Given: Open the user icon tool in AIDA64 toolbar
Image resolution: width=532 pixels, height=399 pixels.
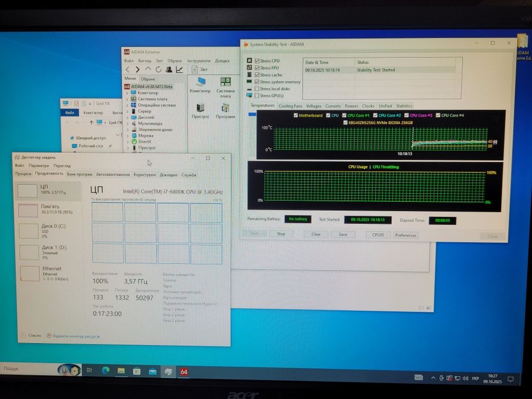Looking at the screenshot, I should [x=169, y=70].
